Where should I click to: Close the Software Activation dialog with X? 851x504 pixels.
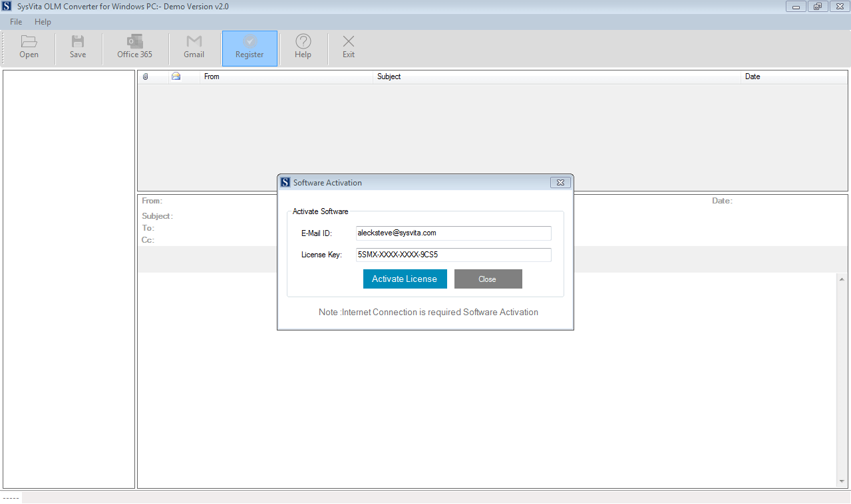pos(560,182)
